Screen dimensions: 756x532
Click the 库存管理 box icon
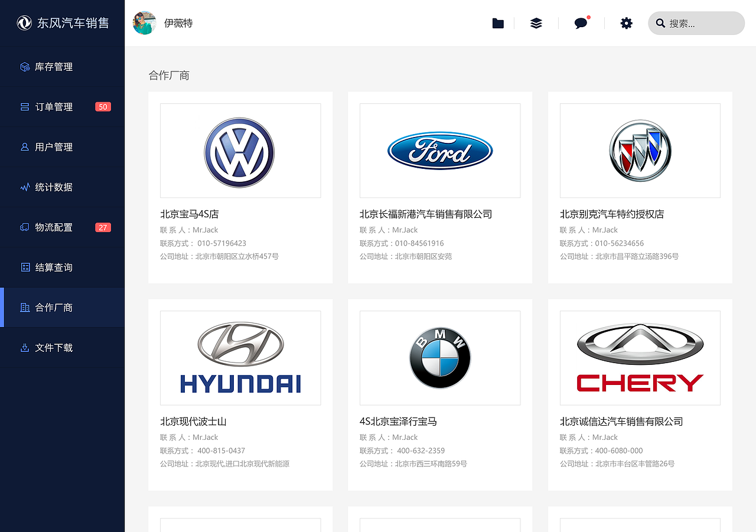(x=25, y=67)
